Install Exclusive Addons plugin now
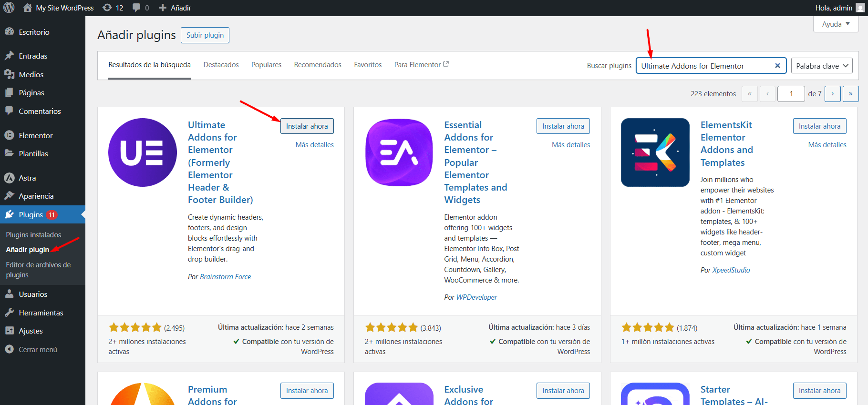Screen dimensions: 868x405 (563, 391)
